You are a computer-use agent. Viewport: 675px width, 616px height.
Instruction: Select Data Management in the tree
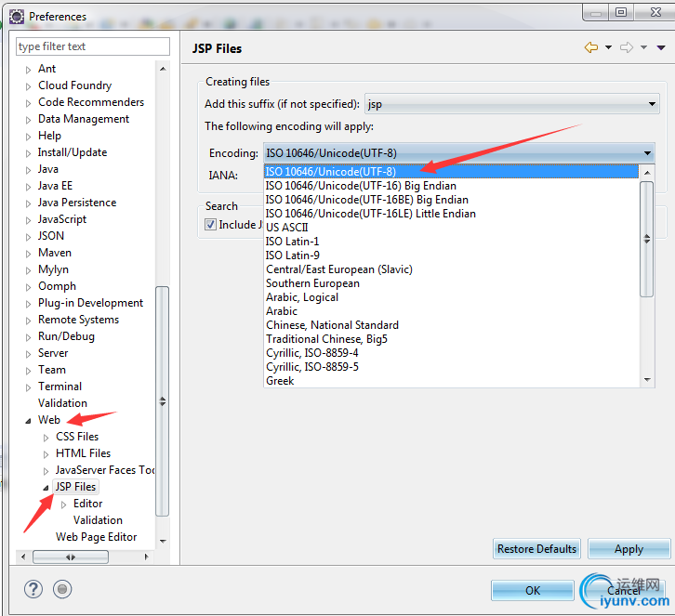[x=84, y=119]
